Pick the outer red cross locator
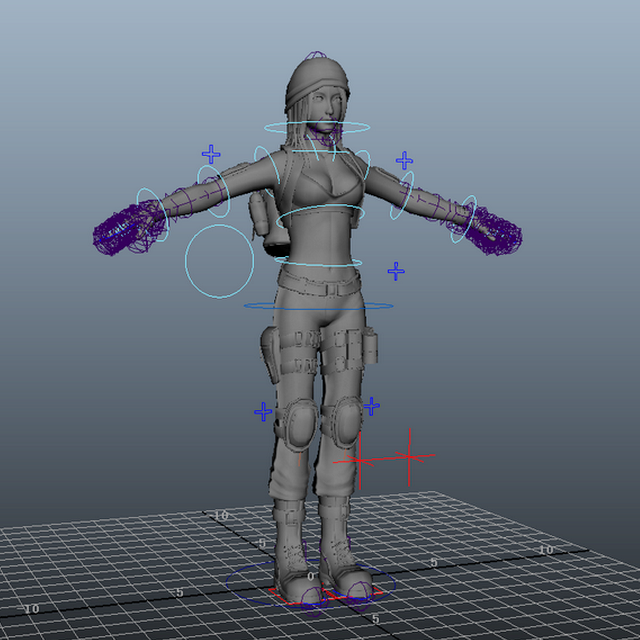This screenshot has width=640, height=640. [409, 457]
